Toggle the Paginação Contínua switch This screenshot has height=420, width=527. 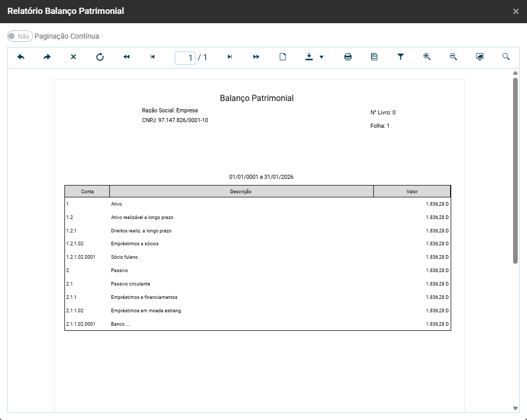[x=20, y=36]
